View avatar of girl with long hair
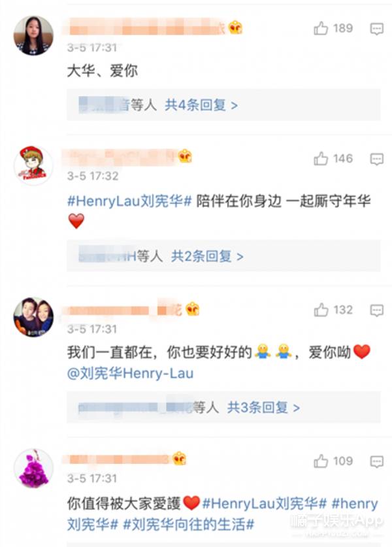The width and height of the screenshot is (392, 547). point(33,35)
